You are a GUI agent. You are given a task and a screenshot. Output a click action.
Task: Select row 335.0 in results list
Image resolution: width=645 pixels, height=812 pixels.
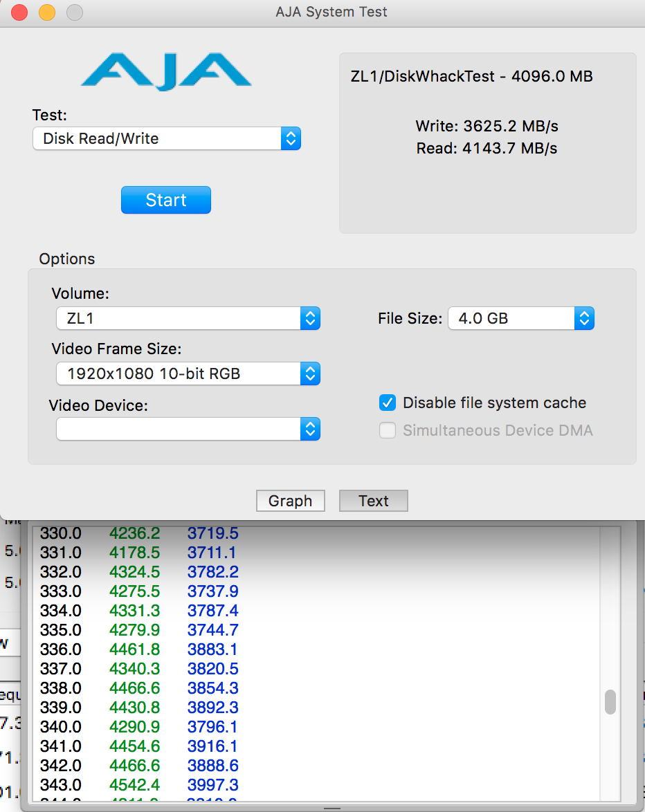click(316, 630)
